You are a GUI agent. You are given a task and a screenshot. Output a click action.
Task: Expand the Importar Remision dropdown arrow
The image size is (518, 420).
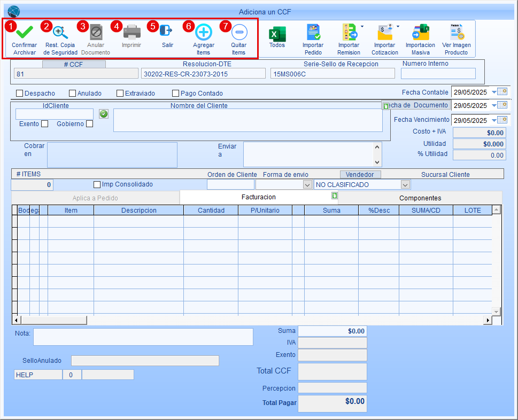tap(362, 26)
